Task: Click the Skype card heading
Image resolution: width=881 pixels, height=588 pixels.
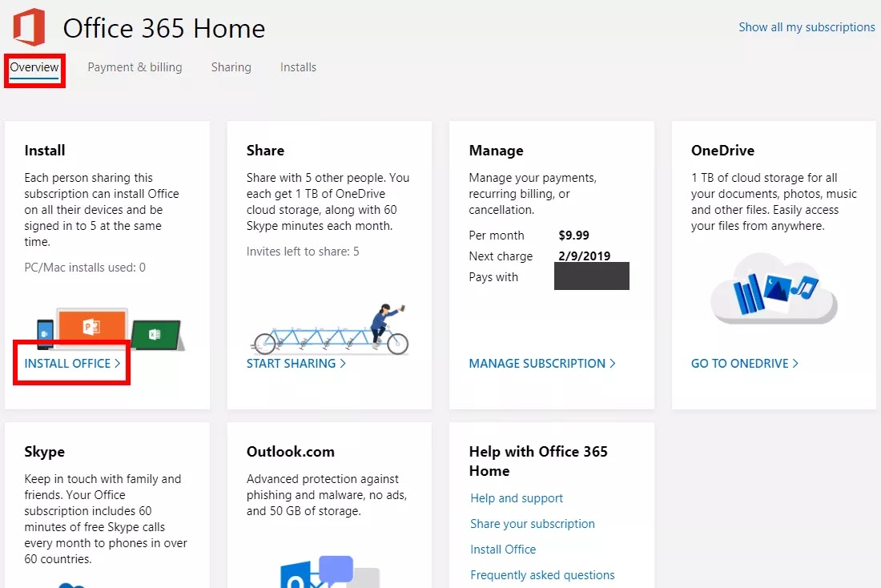Action: (44, 452)
